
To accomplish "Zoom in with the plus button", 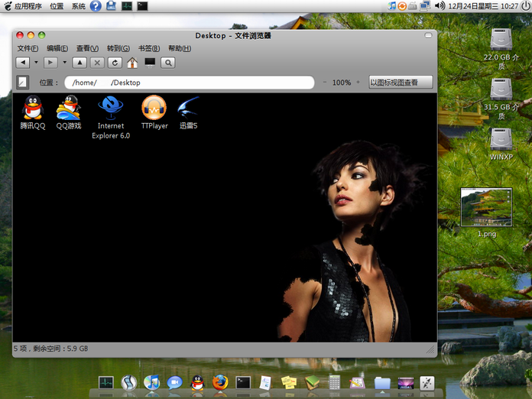I will (x=358, y=82).
